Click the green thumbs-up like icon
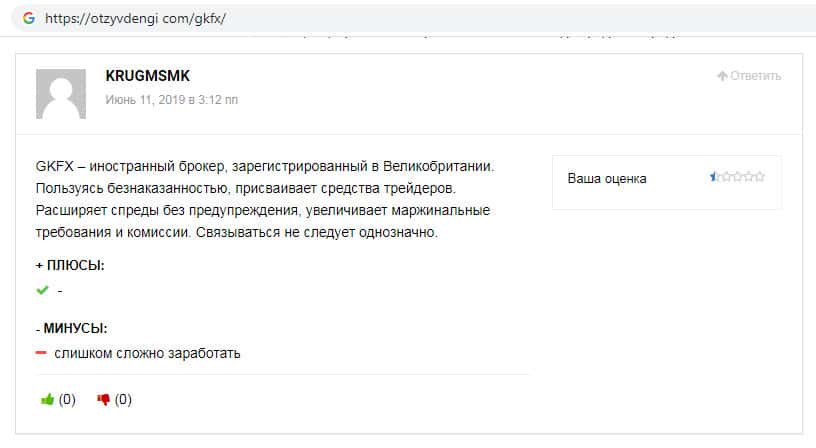The width and height of the screenshot is (816, 448). pos(47,400)
